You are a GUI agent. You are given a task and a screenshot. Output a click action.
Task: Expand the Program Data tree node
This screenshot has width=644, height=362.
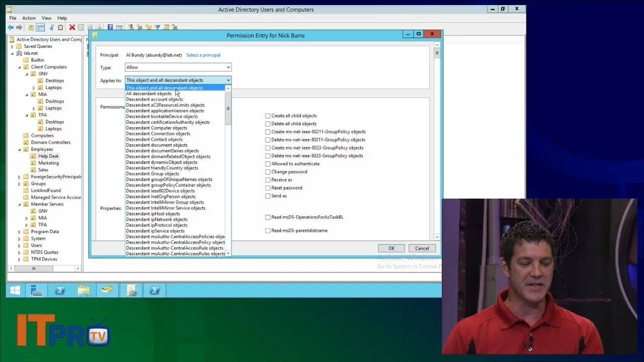click(20, 232)
